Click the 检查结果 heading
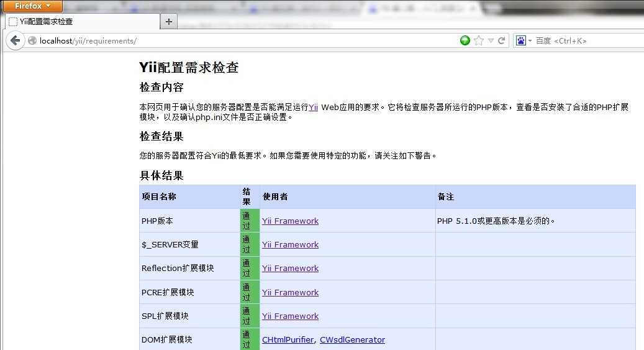Image resolution: width=644 pixels, height=350 pixels. [x=161, y=137]
